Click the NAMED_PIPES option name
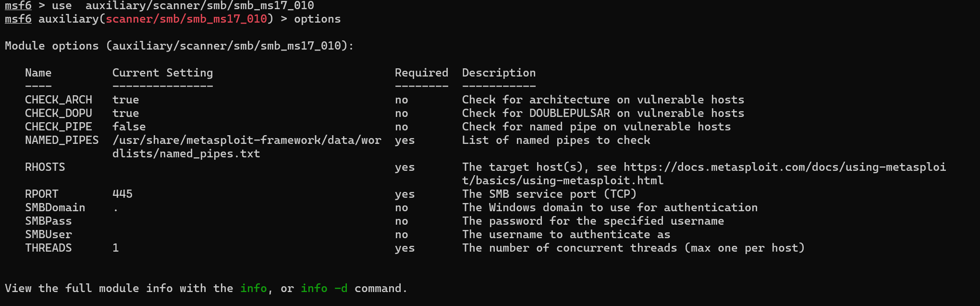 tap(61, 140)
